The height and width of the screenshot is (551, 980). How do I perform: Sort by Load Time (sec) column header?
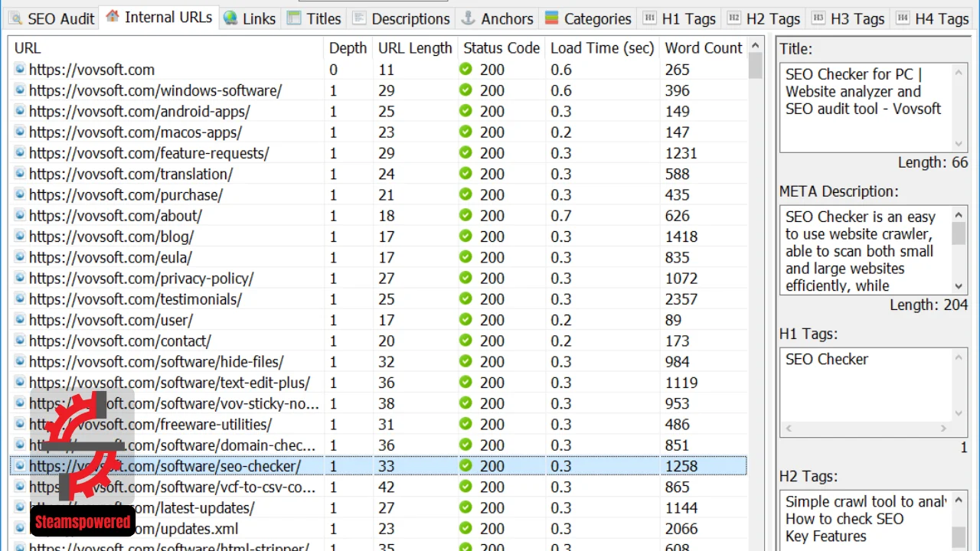[603, 47]
